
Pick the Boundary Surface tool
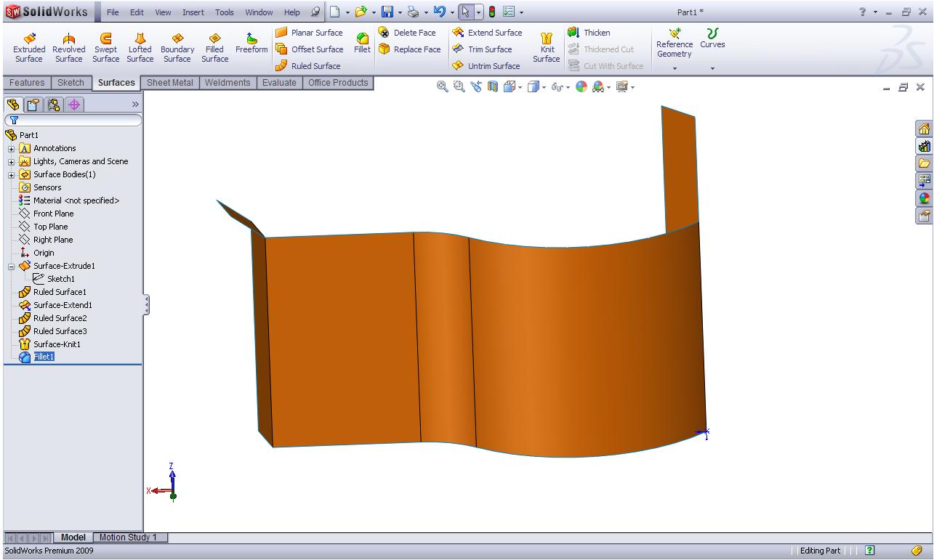177,48
